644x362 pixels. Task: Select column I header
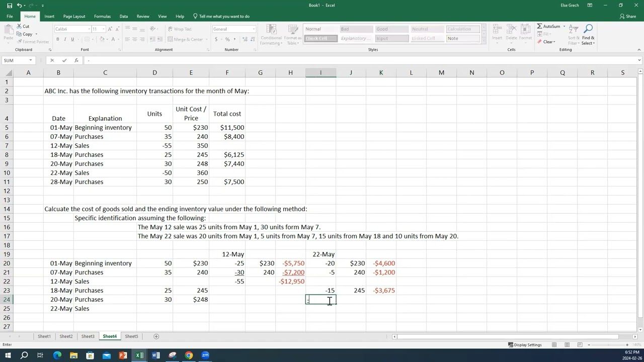coord(320,73)
